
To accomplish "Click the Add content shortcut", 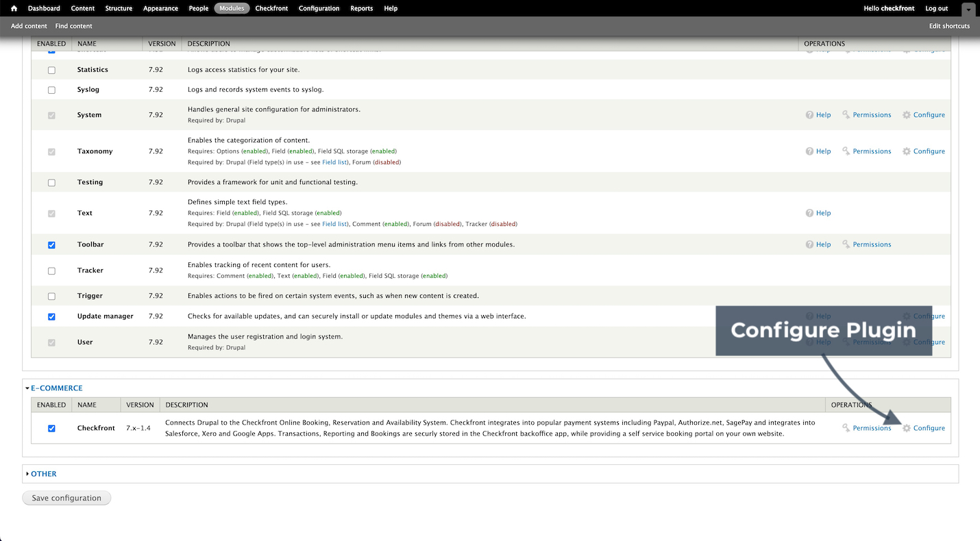I will pyautogui.click(x=29, y=26).
